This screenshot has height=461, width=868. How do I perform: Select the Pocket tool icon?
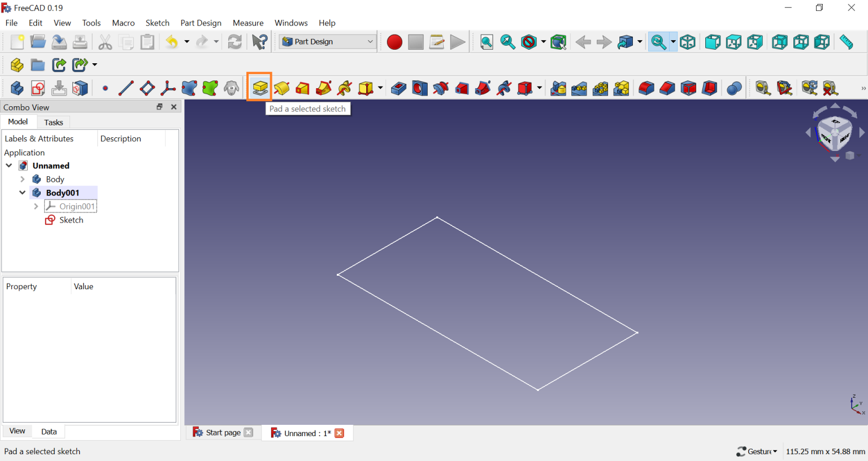[x=398, y=88]
